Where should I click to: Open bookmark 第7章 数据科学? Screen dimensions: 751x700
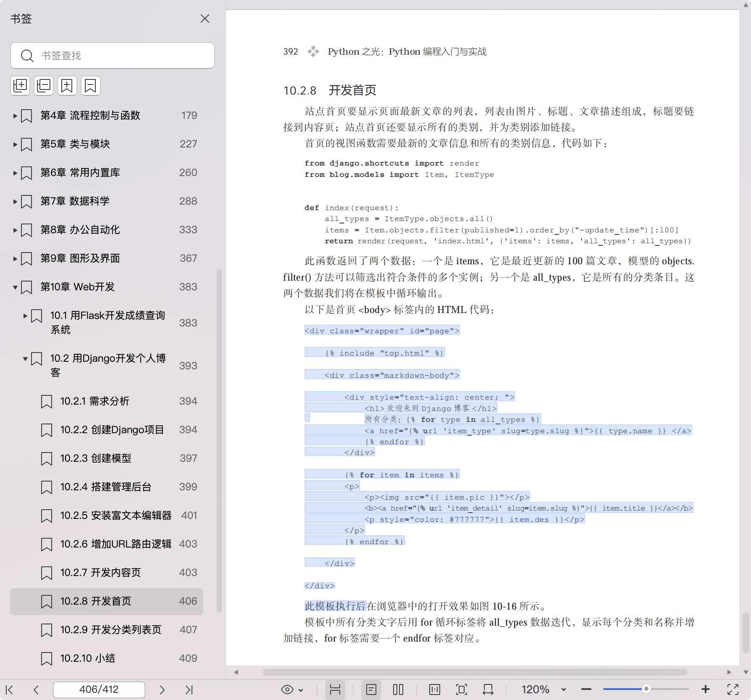click(x=75, y=201)
